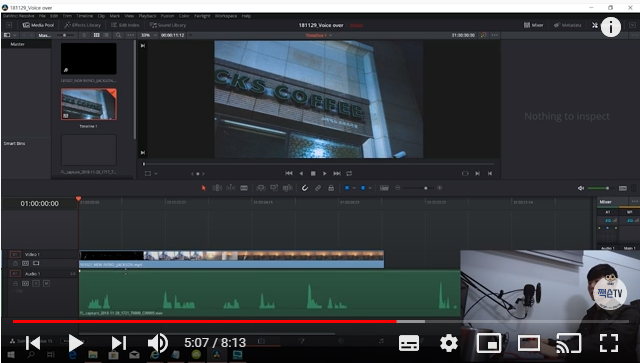Open the Playback menu

point(147,16)
